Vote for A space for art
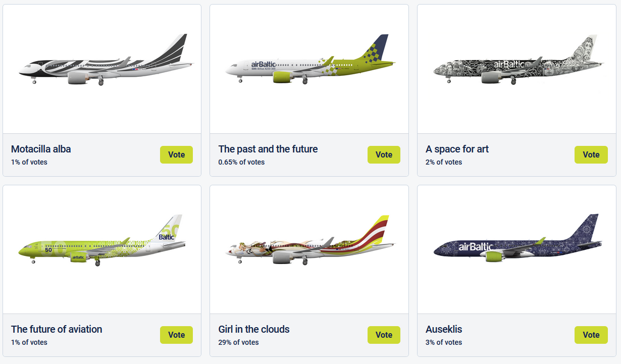 [x=591, y=154]
